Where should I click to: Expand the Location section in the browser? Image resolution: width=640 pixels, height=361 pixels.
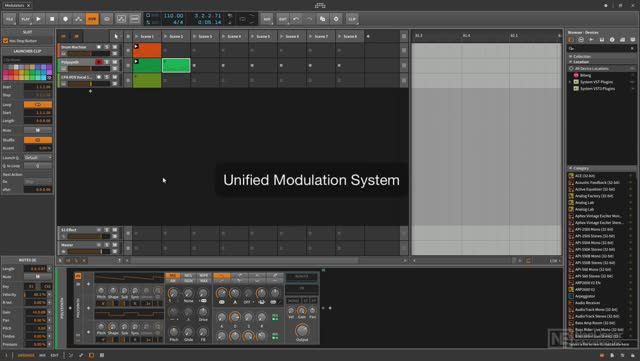click(x=571, y=62)
